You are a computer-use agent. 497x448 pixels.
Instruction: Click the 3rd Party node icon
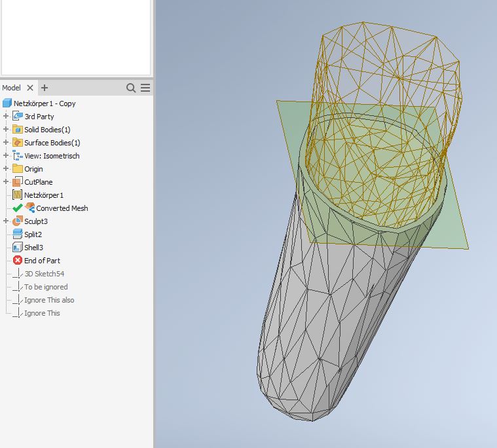click(18, 117)
